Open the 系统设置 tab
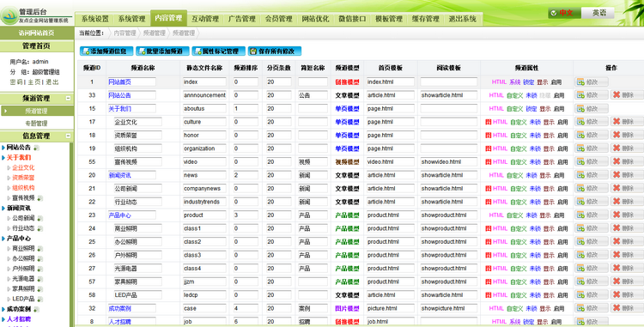 click(x=94, y=19)
